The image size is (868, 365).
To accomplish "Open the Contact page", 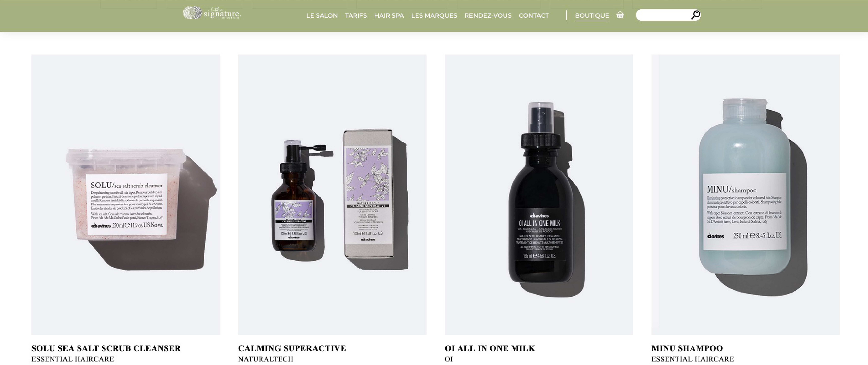I will pos(533,16).
